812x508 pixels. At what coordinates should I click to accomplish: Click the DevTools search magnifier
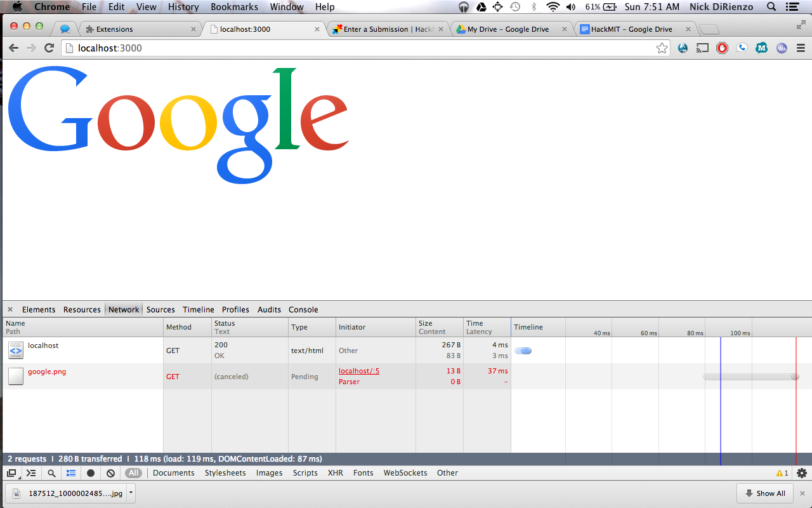pos(51,473)
